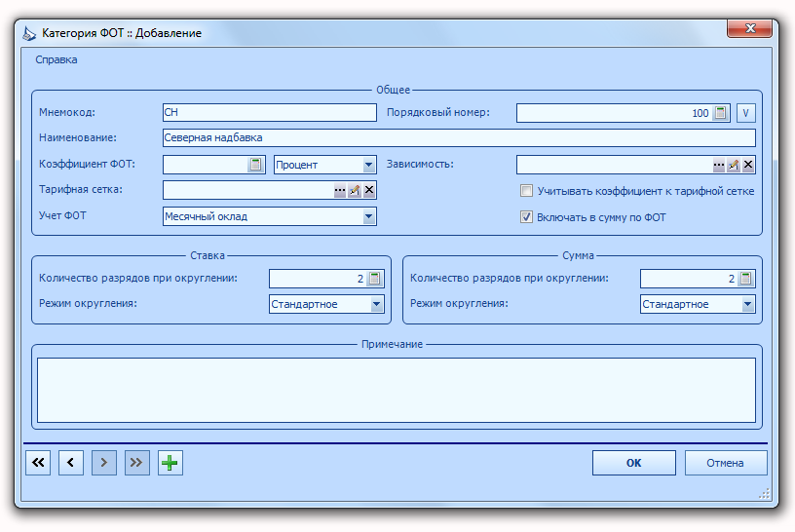
Task: Uncheck Включать в сумму по ФОТ
Action: coord(526,217)
